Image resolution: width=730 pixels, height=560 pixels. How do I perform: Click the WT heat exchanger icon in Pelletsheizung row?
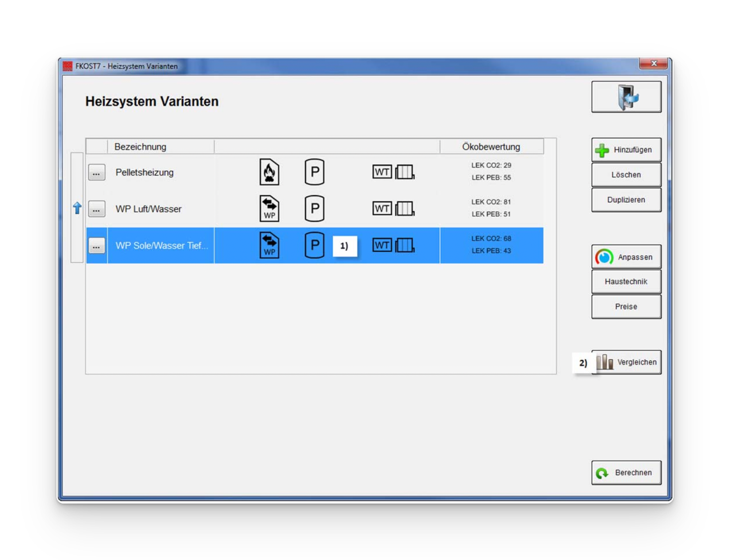[x=382, y=172]
